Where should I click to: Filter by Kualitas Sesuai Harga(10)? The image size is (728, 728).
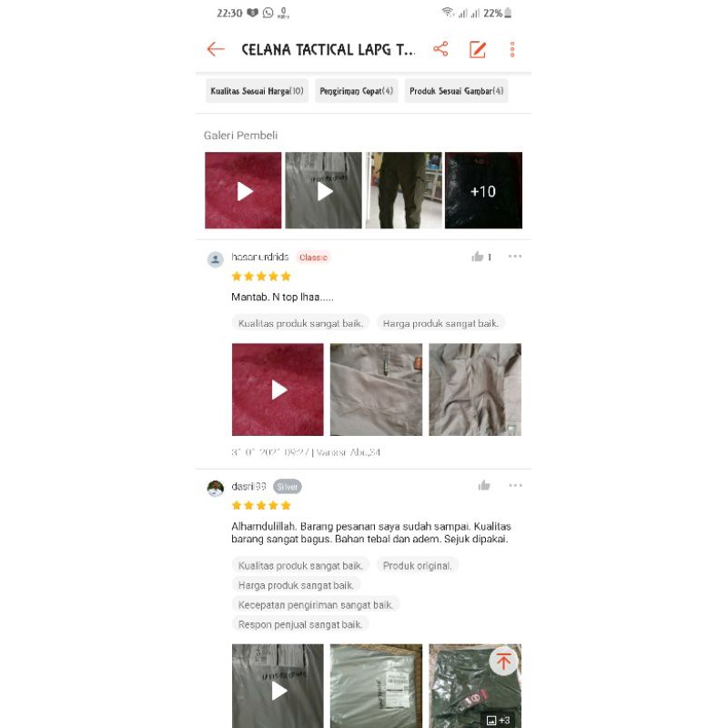point(257,91)
